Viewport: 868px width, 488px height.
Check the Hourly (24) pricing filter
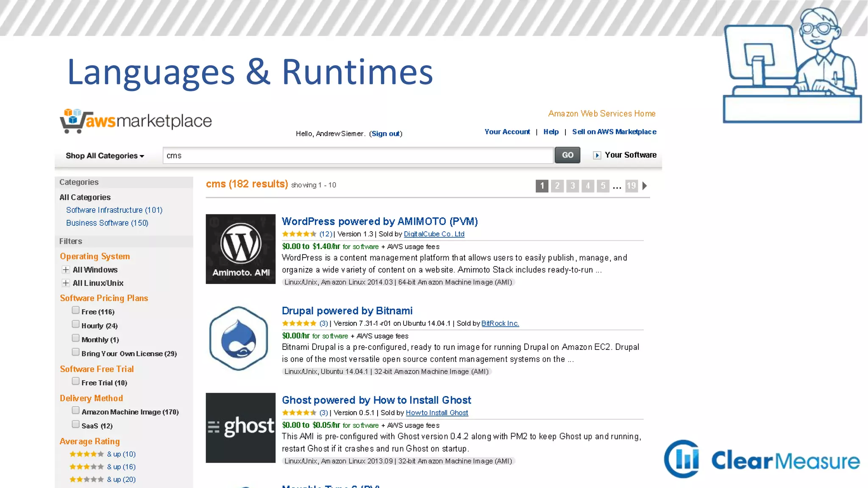coord(75,324)
